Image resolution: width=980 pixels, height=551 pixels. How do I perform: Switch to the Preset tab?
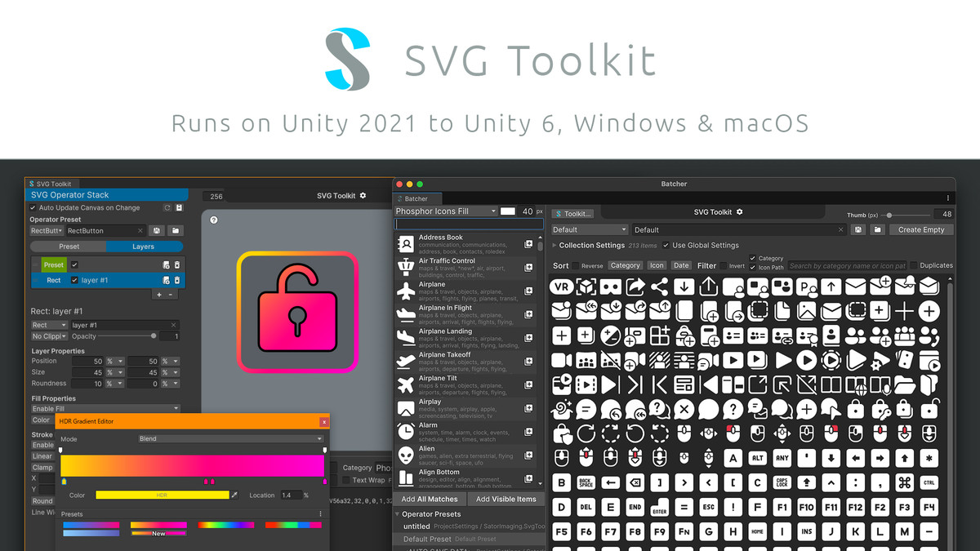click(69, 247)
